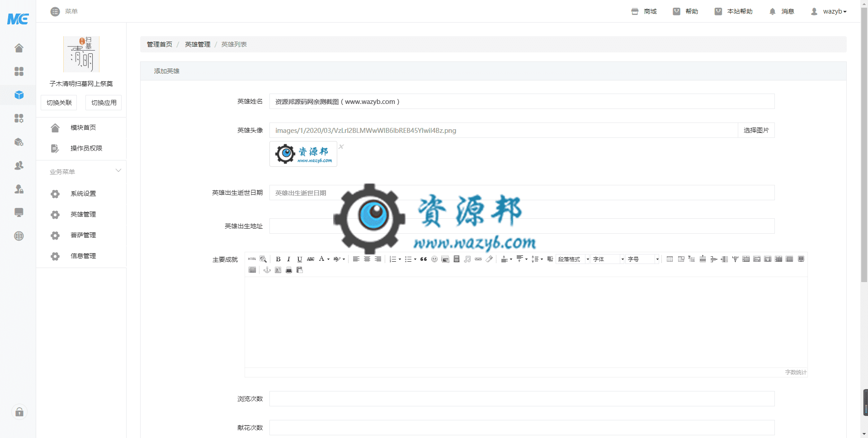Open 英雄管理 sidebar menu item
The width and height of the screenshot is (868, 438).
[81, 214]
